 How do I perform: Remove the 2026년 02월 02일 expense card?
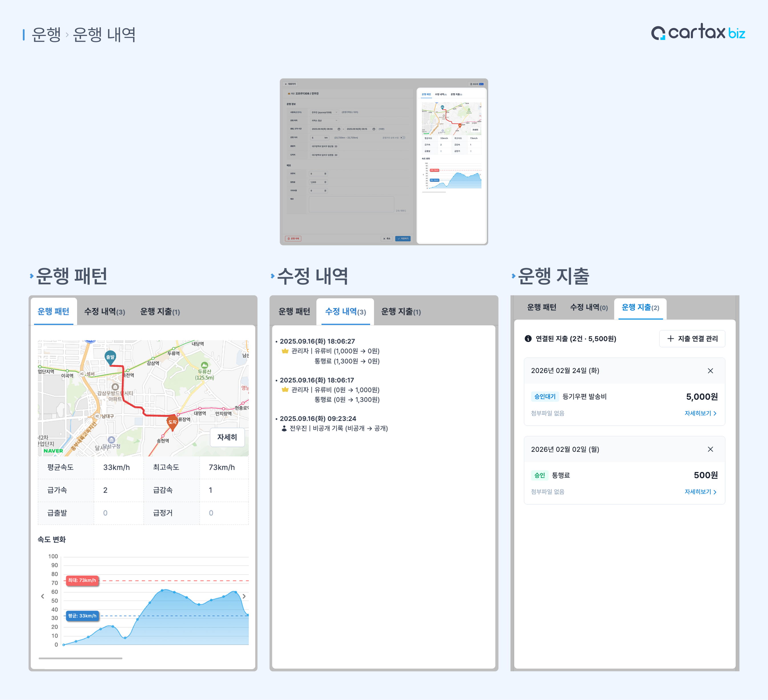click(710, 449)
